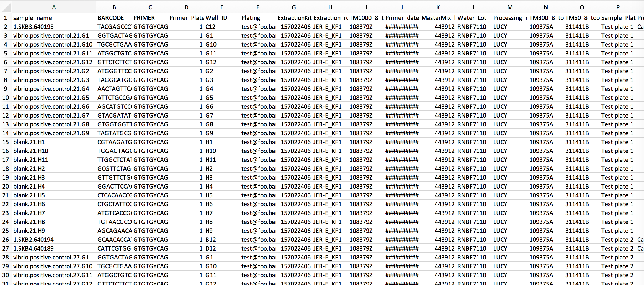Viewport: 644px width, 285px height.
Task: Select Test plate 2 cell in row 26
Action: pyautogui.click(x=618, y=240)
